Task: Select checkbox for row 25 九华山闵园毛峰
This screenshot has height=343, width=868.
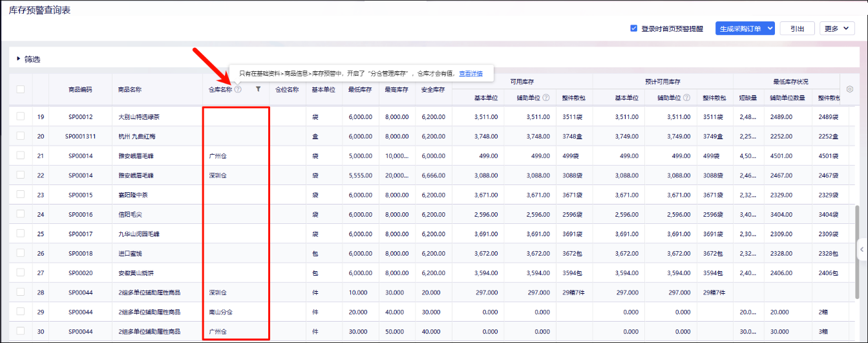Action: [x=21, y=233]
